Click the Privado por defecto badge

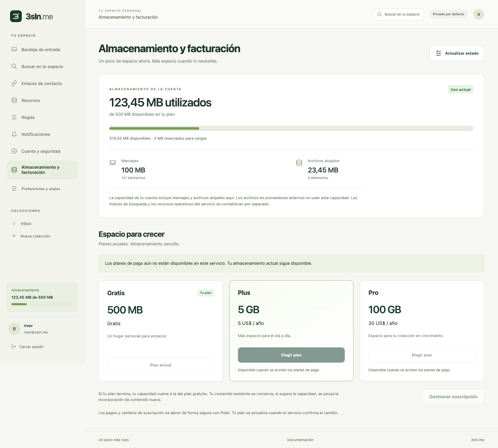coord(448,14)
